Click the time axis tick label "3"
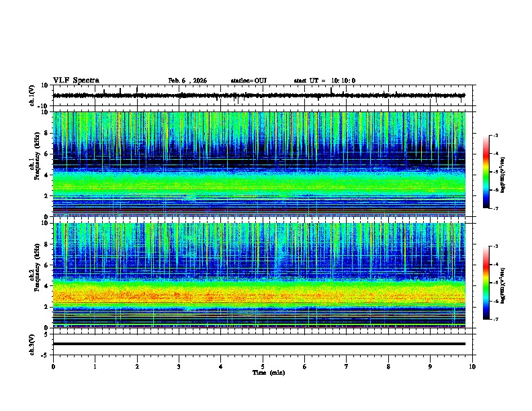Screen dimensions: 532x411 pyautogui.click(x=179, y=367)
